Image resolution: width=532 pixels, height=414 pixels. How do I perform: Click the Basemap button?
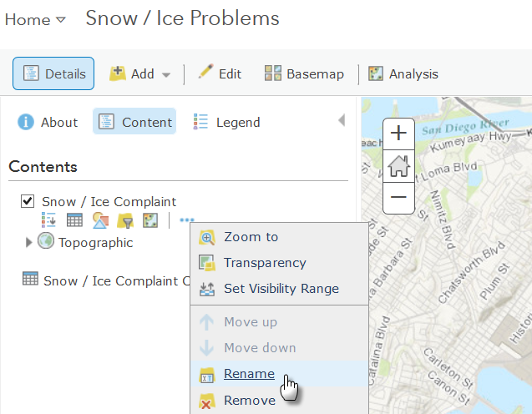click(304, 73)
